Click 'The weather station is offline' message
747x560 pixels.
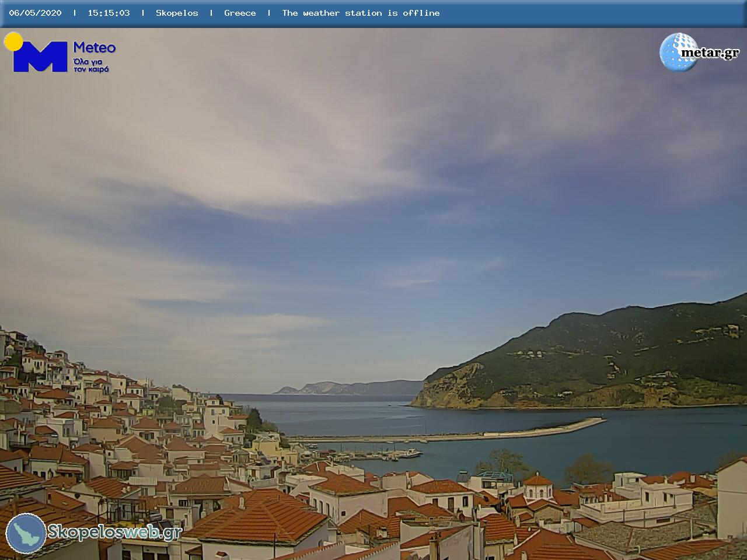pyautogui.click(x=361, y=13)
